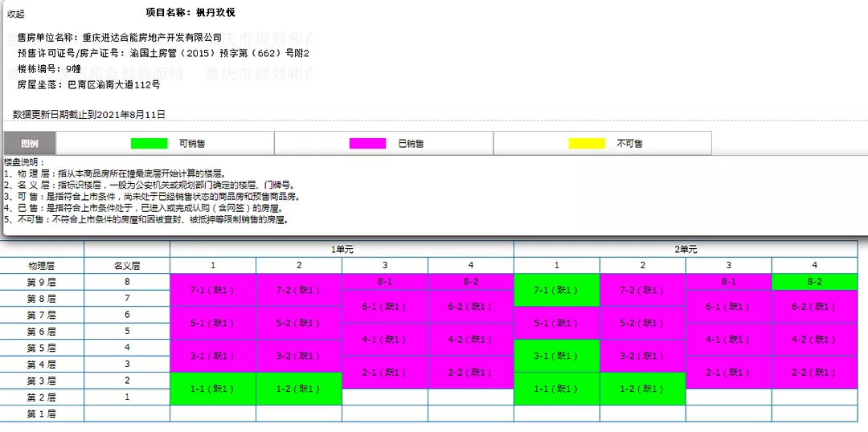
Task: Open unit 3-2 in 2单元
Action: 643,357
